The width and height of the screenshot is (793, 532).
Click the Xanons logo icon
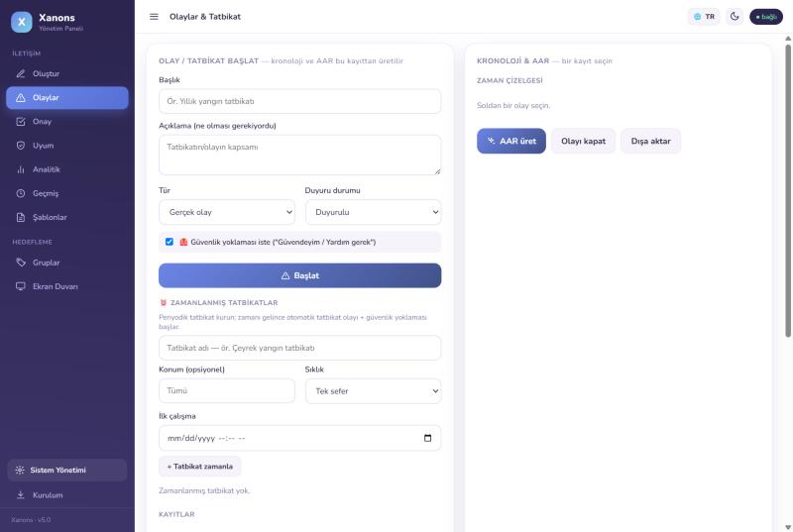tap(22, 22)
